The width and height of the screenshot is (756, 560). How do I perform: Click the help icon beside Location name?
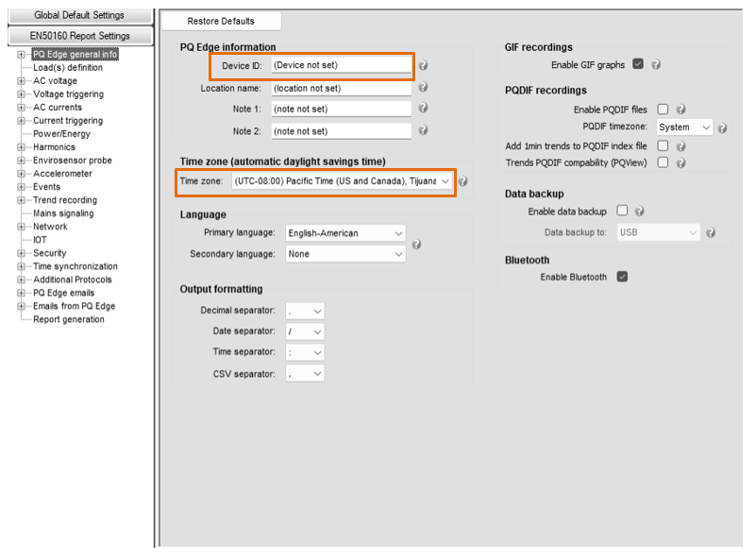(x=422, y=88)
